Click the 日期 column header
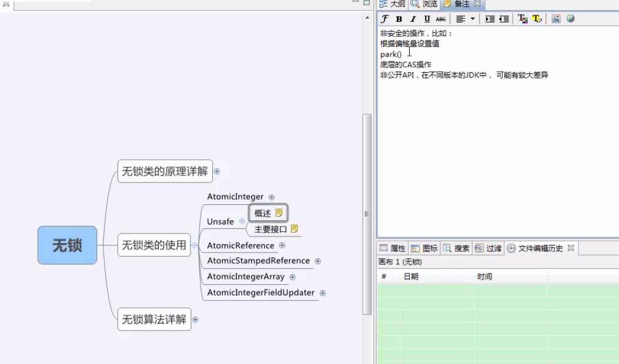This screenshot has height=364, width=619. tap(437, 277)
